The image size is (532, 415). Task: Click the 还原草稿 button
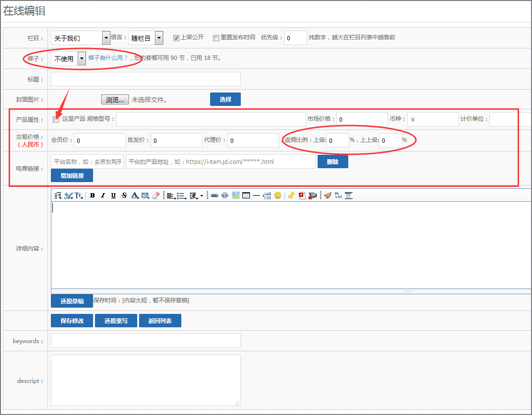point(72,301)
